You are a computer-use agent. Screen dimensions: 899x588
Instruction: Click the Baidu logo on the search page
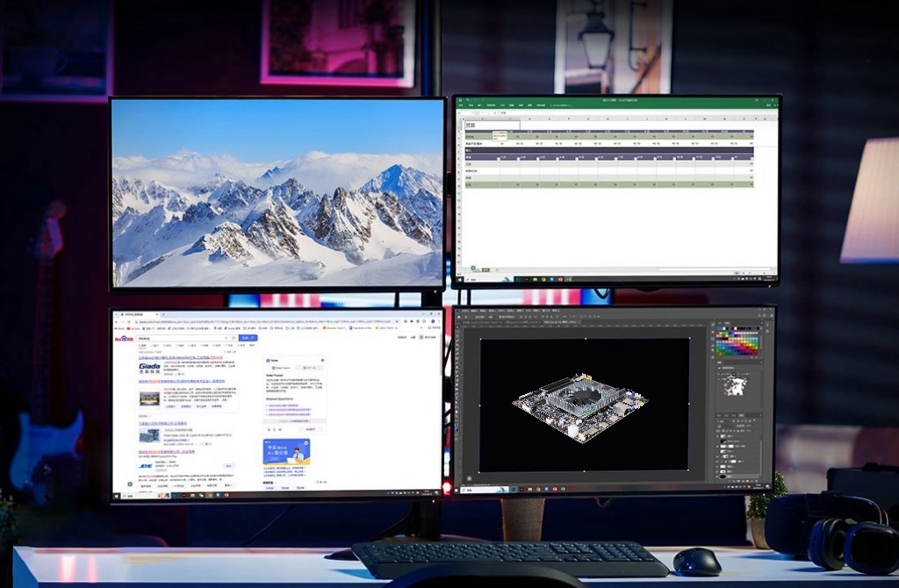pyautogui.click(x=123, y=338)
